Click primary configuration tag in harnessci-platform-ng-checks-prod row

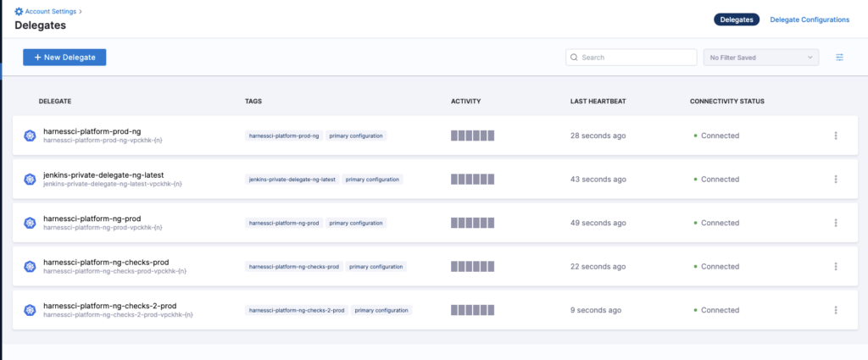[x=376, y=267]
